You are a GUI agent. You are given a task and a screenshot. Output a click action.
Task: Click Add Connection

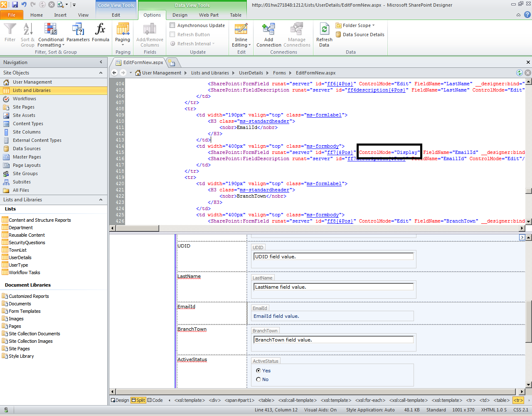coord(268,35)
